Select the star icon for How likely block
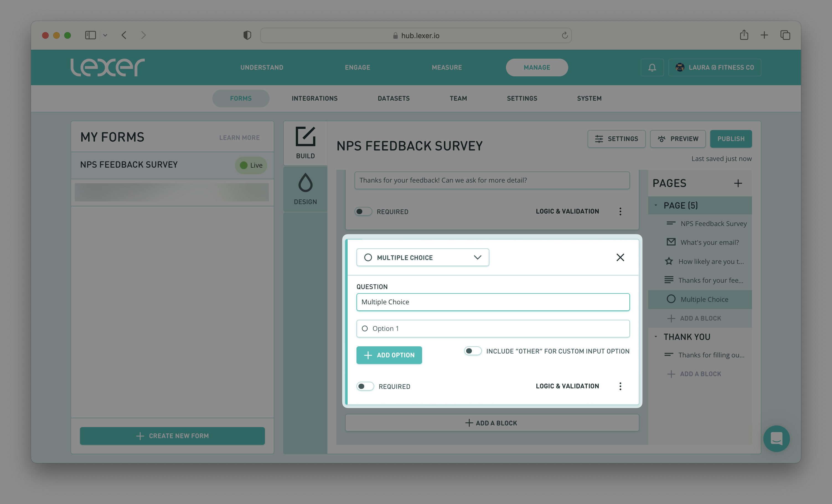 point(669,261)
